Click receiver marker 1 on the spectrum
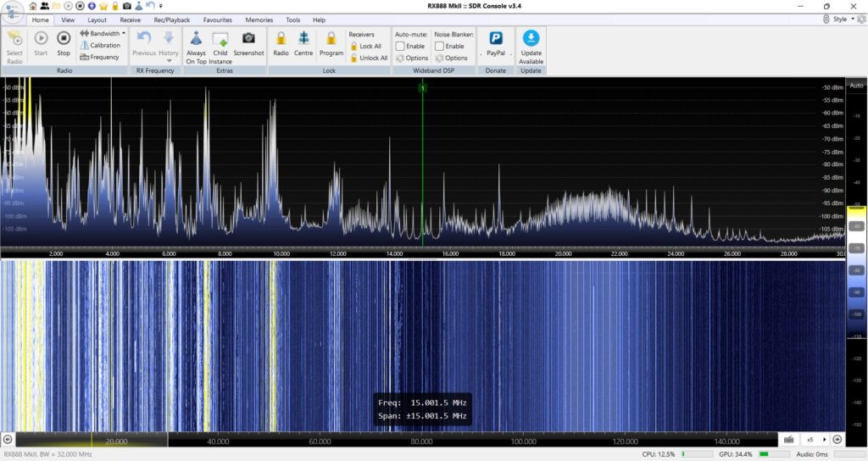868x461 pixels. [x=423, y=87]
